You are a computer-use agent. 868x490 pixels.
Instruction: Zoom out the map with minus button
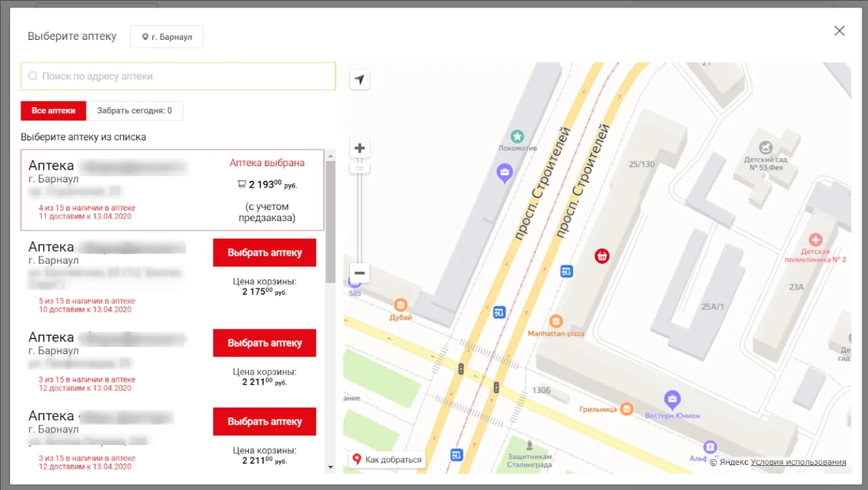[360, 273]
